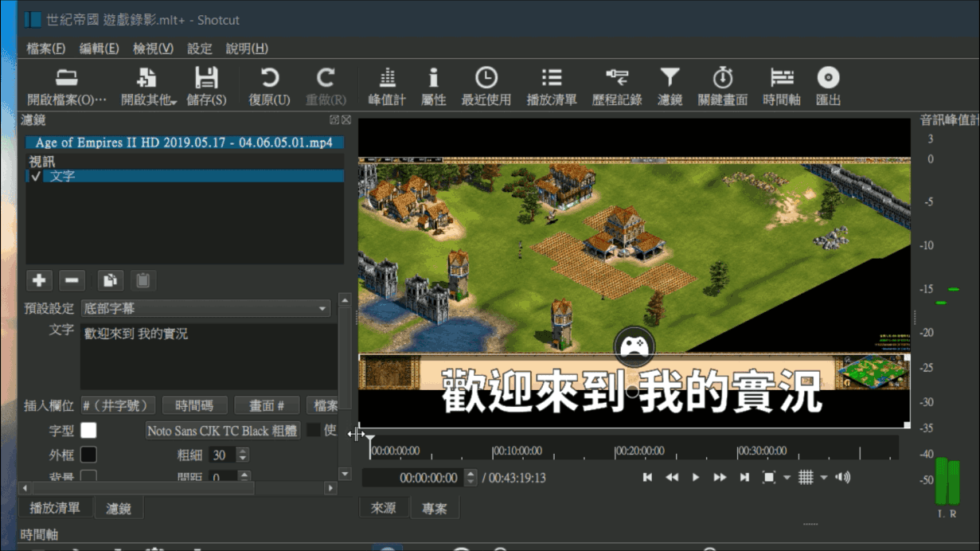Fast forward the video playback

point(720,477)
